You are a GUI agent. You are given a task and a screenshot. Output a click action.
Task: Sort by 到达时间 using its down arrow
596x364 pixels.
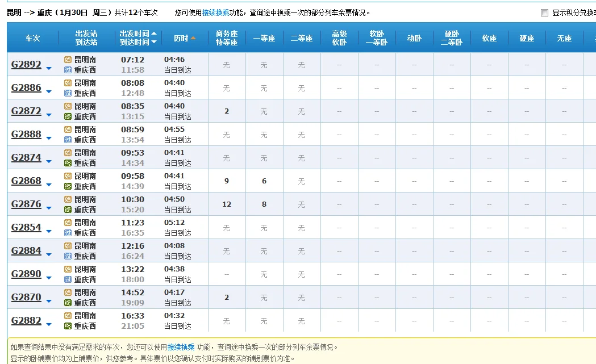pyautogui.click(x=153, y=43)
